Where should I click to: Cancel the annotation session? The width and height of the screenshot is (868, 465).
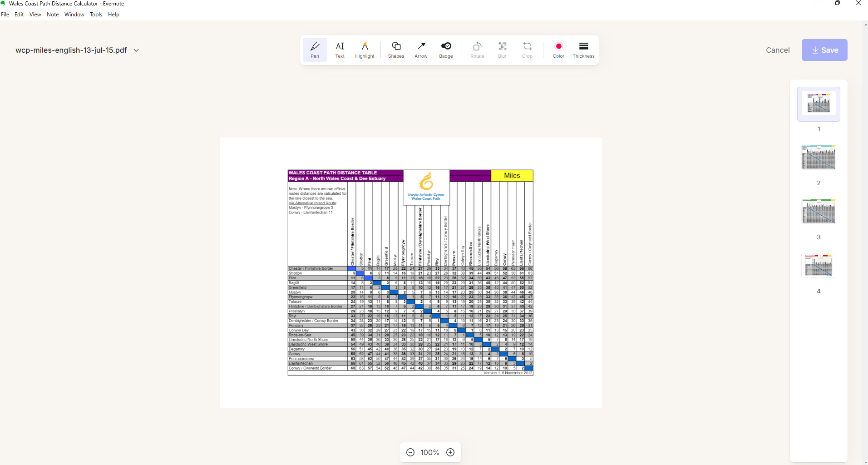point(777,50)
